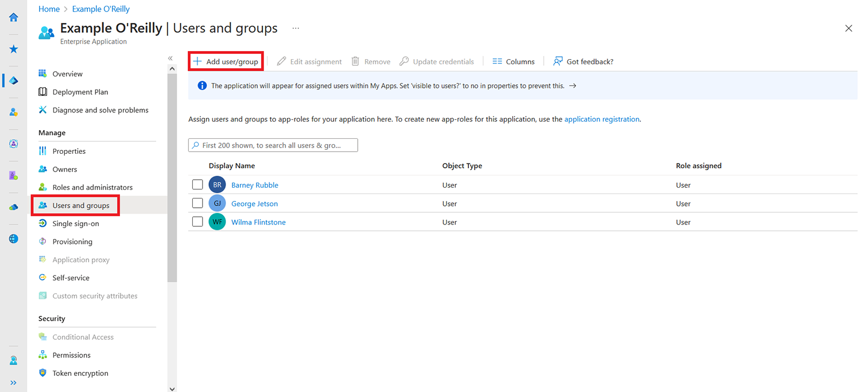Click the Application proxy icon
This screenshot has width=868, height=392.
pyautogui.click(x=42, y=259)
